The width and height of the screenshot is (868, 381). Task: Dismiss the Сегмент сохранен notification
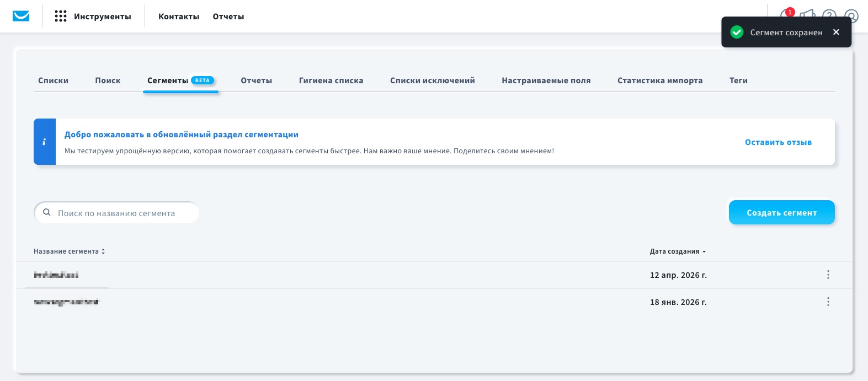836,32
